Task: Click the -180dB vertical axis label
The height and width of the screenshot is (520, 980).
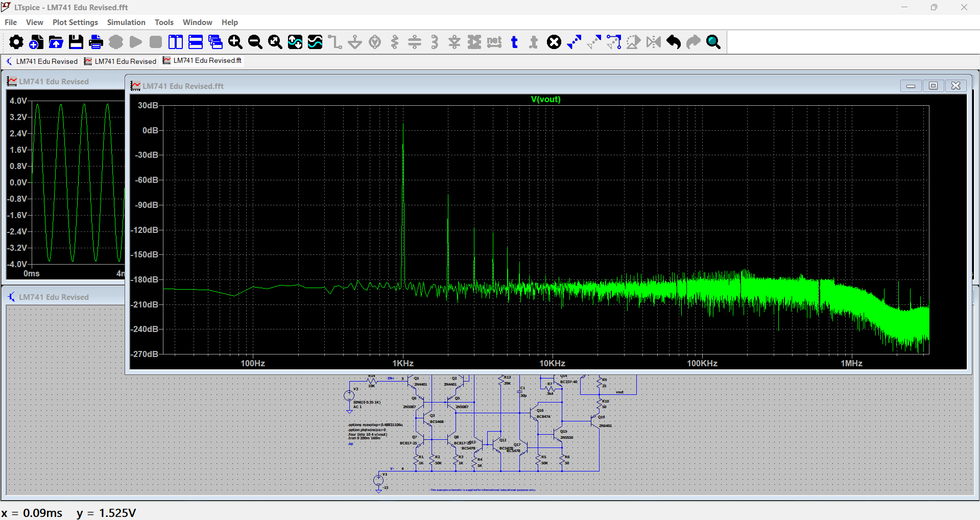Action: point(146,279)
